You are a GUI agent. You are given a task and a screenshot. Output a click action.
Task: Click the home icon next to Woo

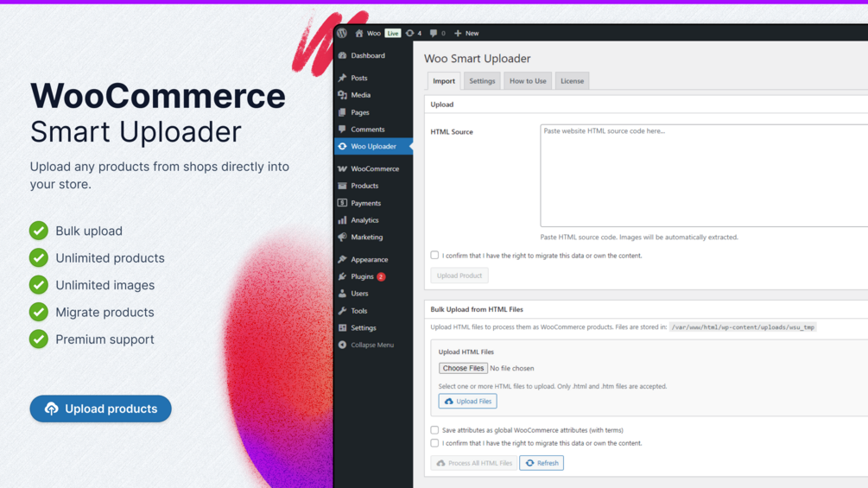tap(359, 33)
